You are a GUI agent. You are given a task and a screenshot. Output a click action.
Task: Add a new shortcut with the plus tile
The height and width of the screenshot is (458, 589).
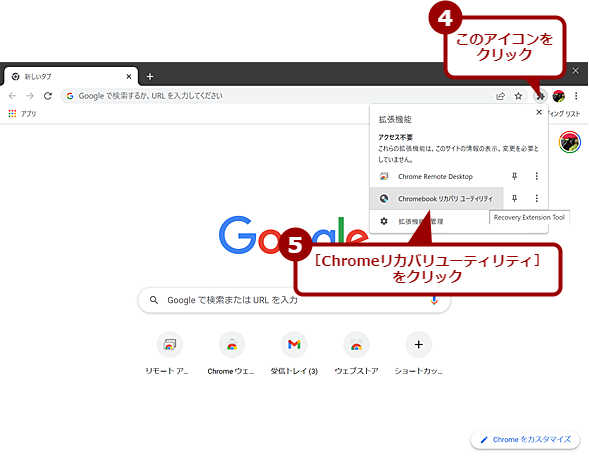pos(418,353)
